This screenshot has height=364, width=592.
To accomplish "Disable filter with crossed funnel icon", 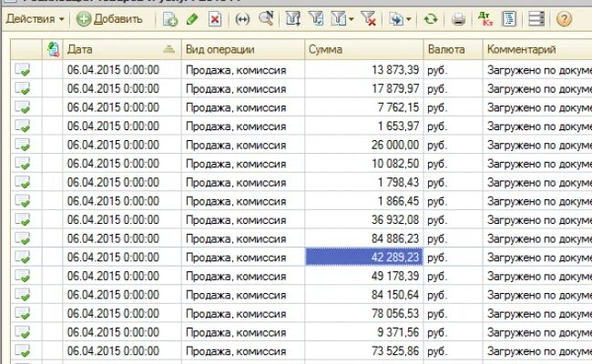I will pyautogui.click(x=368, y=18).
